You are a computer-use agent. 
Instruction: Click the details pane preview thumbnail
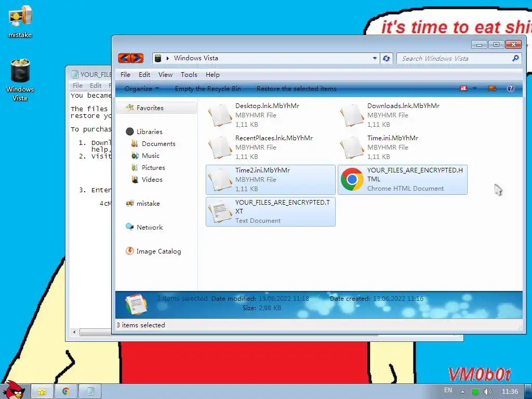pos(136,304)
